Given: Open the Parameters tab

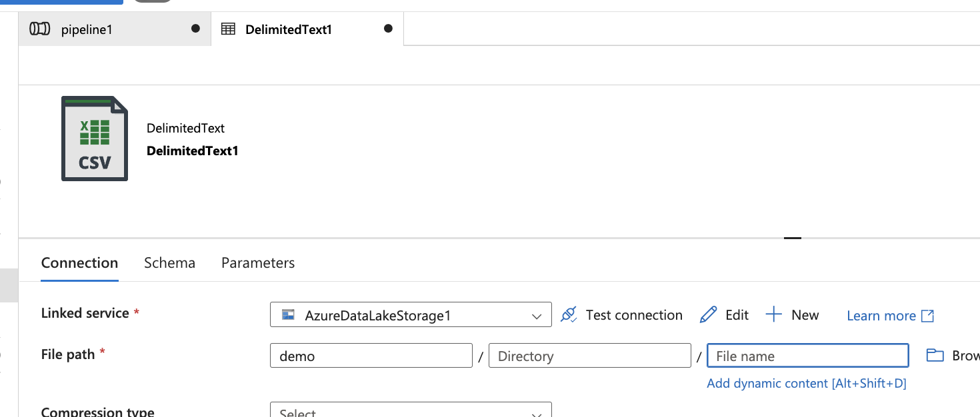Looking at the screenshot, I should pyautogui.click(x=257, y=262).
